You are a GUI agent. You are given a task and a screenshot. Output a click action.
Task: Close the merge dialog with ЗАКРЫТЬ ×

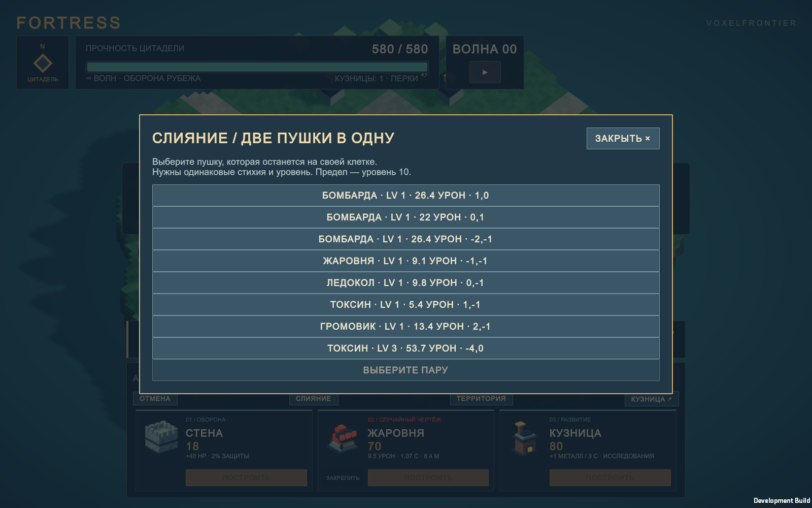[x=623, y=138]
